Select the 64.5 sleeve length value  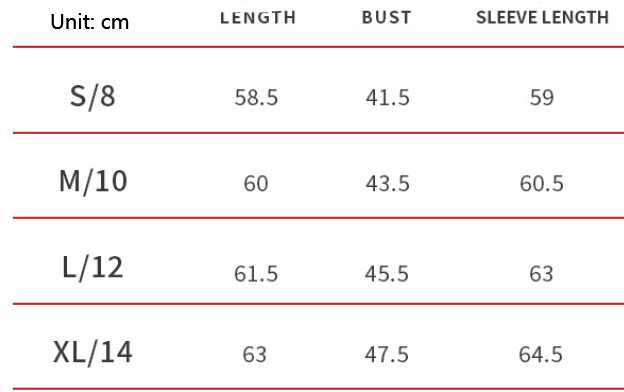[x=540, y=354]
